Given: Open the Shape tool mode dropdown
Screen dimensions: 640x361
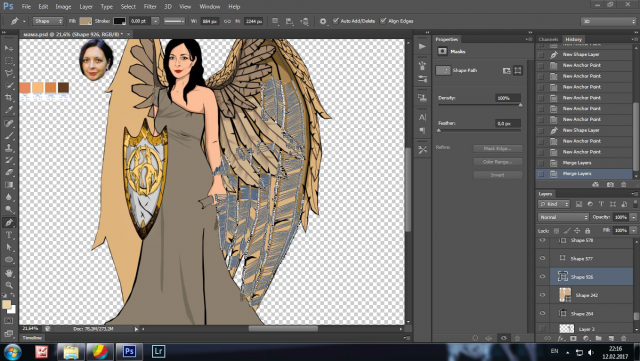Looking at the screenshot, I should pyautogui.click(x=48, y=21).
